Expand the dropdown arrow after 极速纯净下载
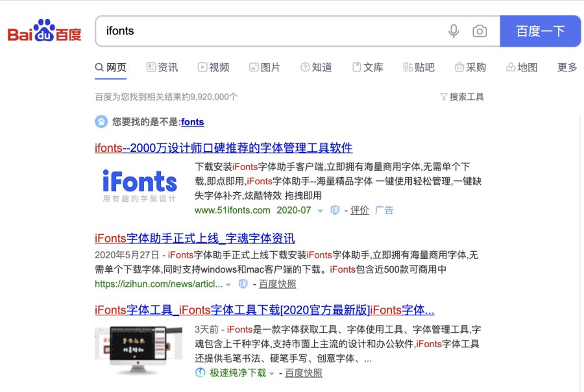The height and width of the screenshot is (392, 584). tap(272, 374)
